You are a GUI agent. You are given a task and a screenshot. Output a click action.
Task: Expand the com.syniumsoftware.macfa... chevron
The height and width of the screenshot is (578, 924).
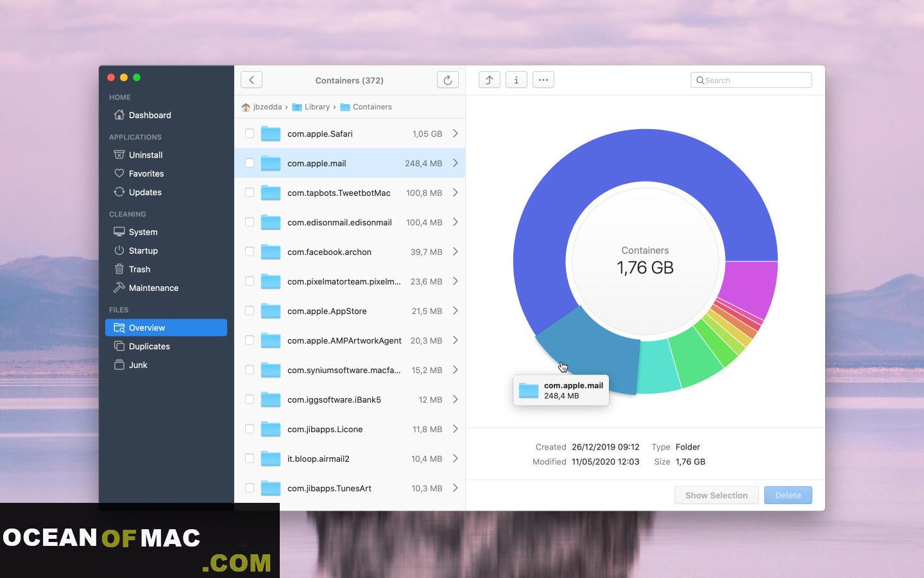(456, 370)
